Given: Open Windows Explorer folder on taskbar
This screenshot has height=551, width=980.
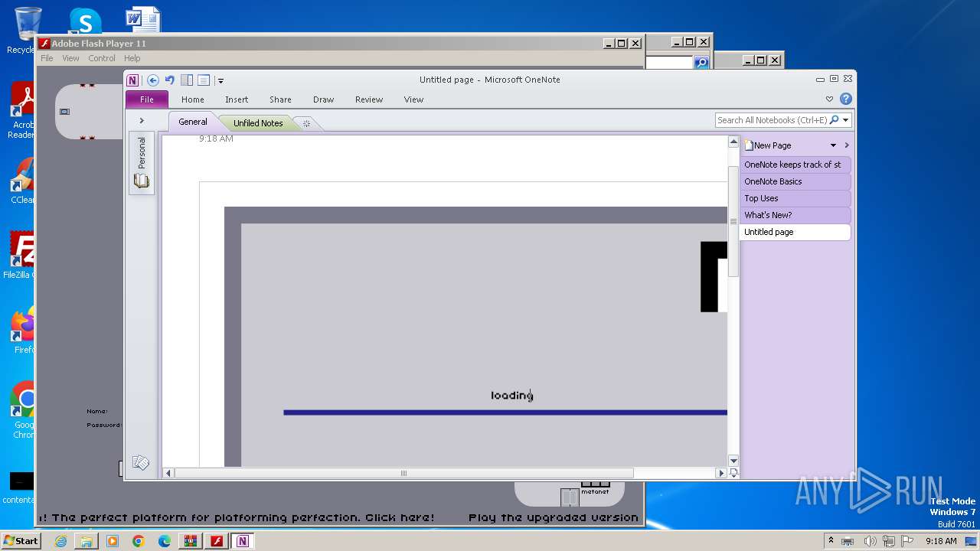Looking at the screenshot, I should pyautogui.click(x=87, y=541).
